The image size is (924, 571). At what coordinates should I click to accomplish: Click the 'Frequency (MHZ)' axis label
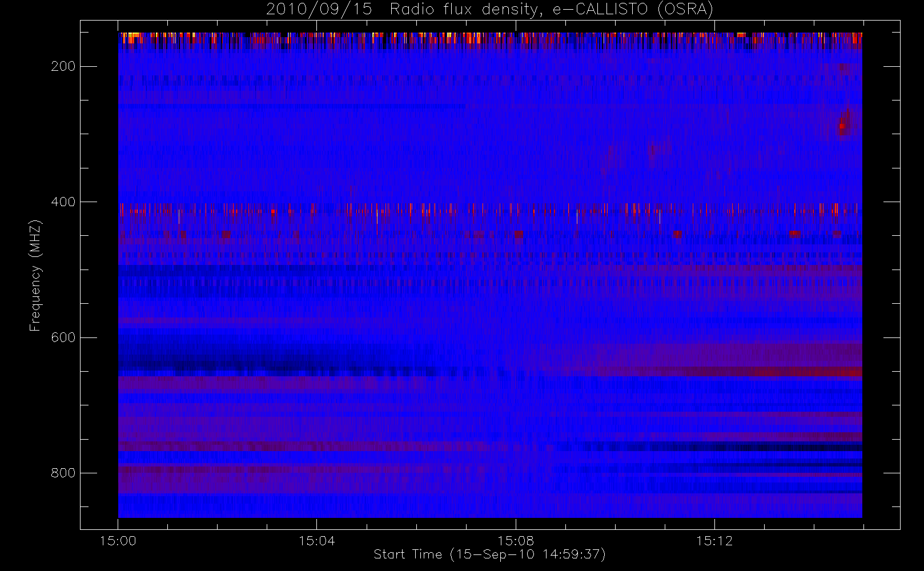[x=35, y=275]
